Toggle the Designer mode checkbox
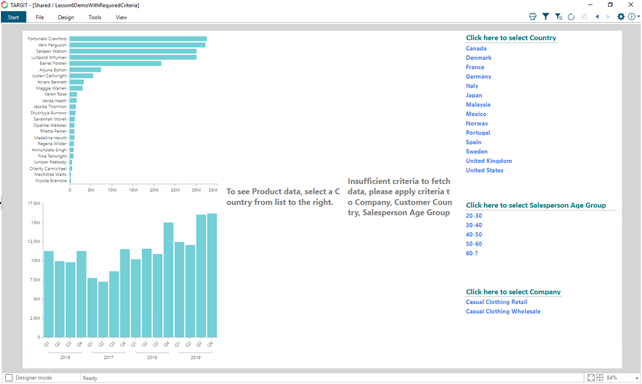This screenshot has height=384, width=642. (x=9, y=378)
